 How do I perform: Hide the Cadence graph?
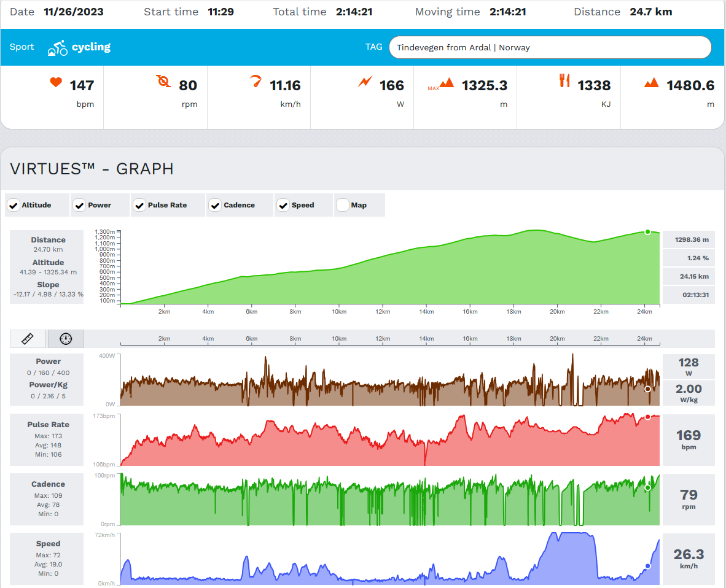(x=215, y=206)
